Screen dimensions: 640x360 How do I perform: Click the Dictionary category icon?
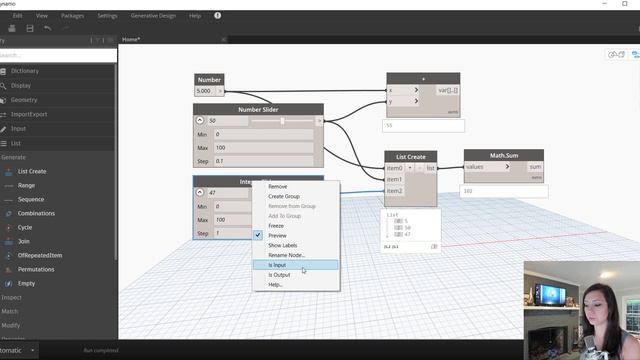(3, 71)
